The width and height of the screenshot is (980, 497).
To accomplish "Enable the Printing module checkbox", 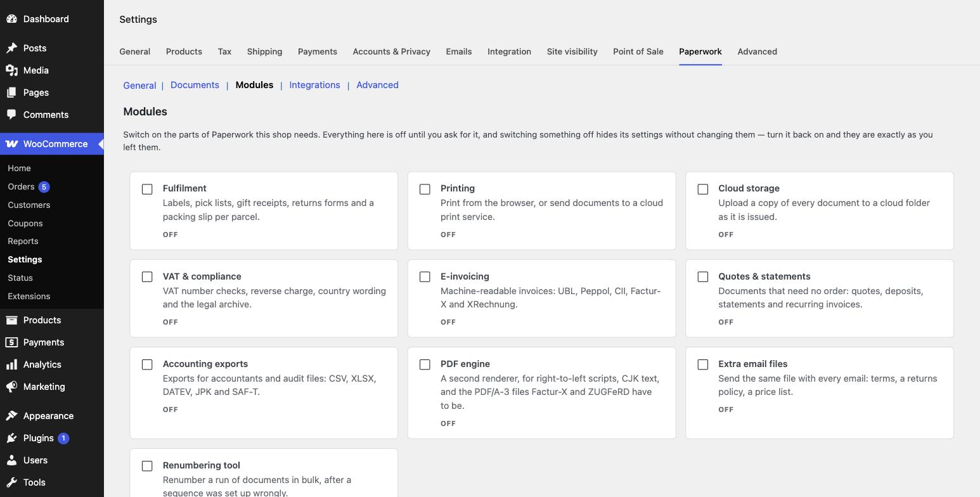I will (x=425, y=189).
